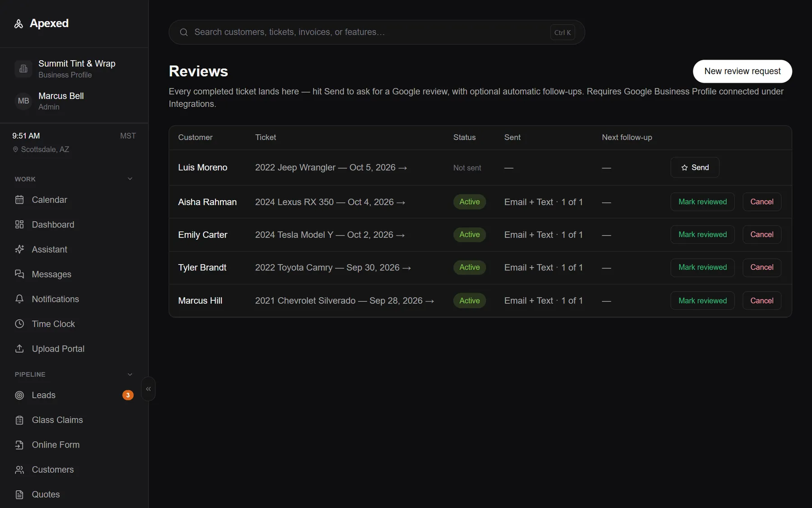Click the Leads badge showing 3

click(x=128, y=395)
